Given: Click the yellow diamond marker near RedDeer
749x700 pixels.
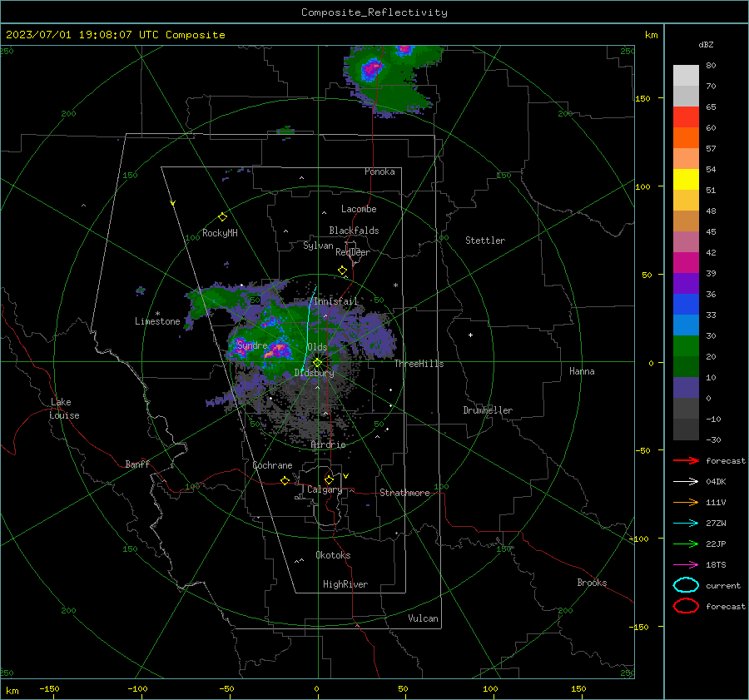Looking at the screenshot, I should [342, 270].
